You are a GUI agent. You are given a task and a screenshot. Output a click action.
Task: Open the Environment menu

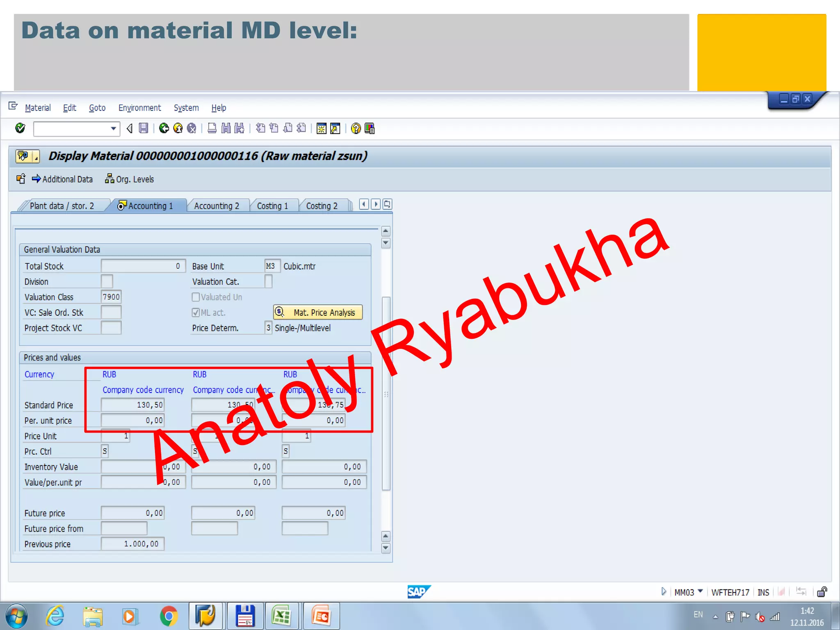click(x=139, y=108)
